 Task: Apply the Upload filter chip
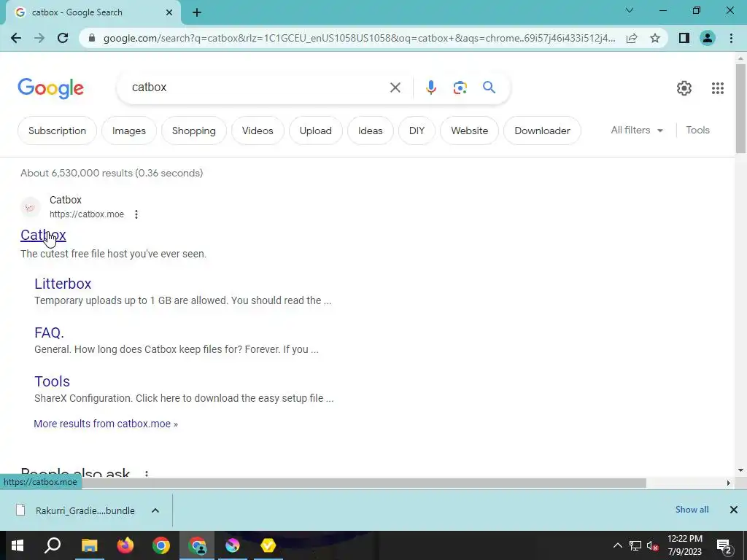click(315, 131)
